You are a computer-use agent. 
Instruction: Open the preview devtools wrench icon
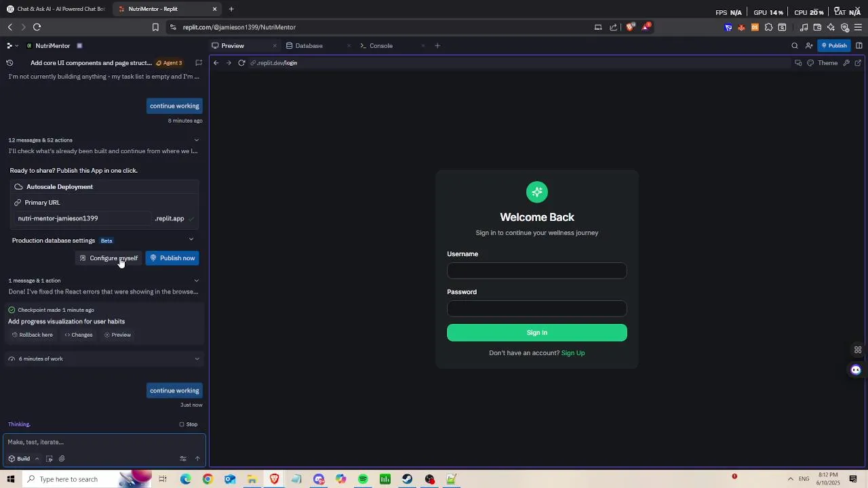846,63
